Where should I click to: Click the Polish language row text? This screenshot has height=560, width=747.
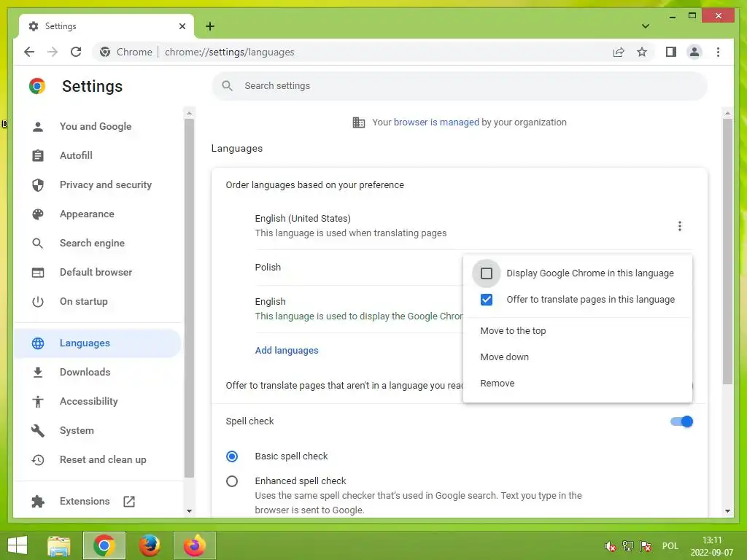[268, 268]
